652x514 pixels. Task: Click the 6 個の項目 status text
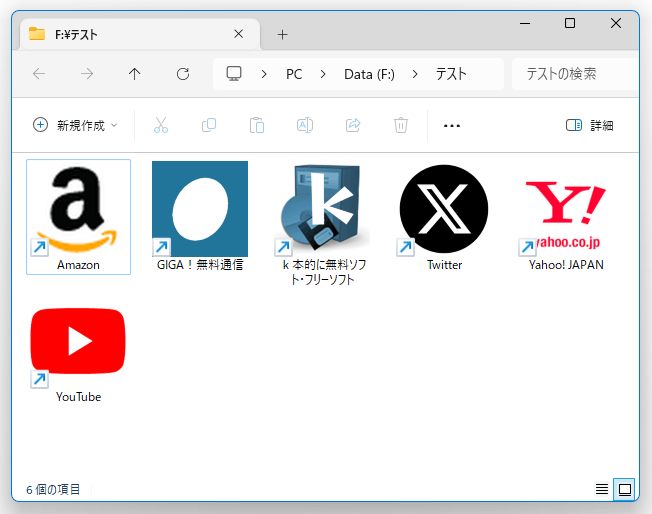pos(53,489)
